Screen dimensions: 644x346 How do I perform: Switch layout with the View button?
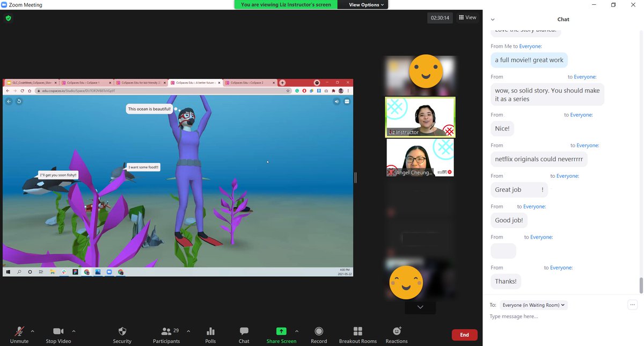[x=467, y=18]
